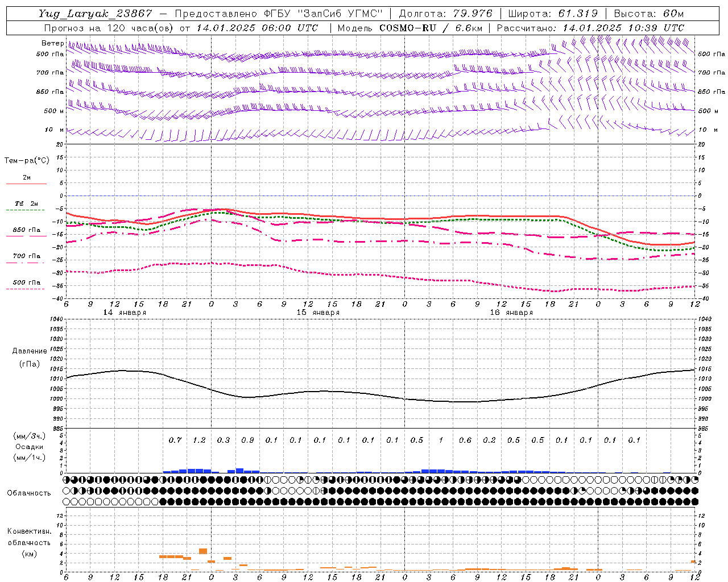This screenshot has width=728, height=582.
Task: Click the 0.9 precipitation value
Action: coord(247,440)
